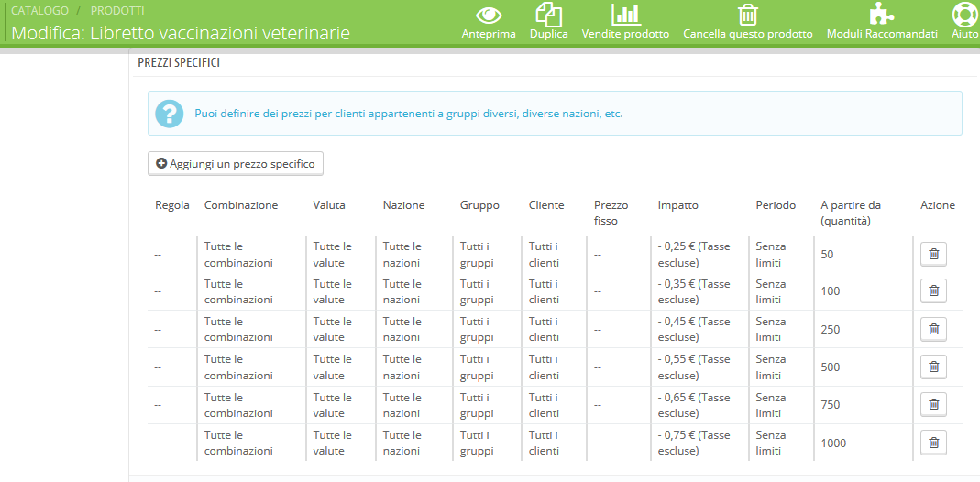Click the quantity value 1000

click(833, 444)
